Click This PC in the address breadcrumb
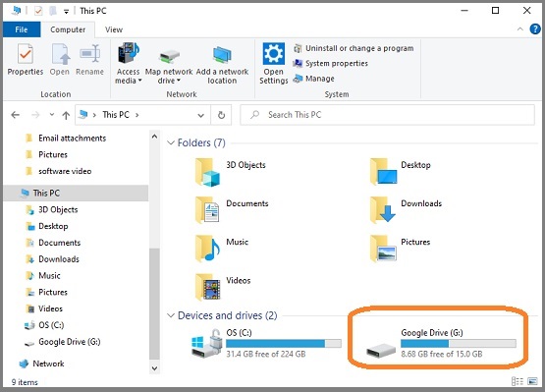 tap(116, 115)
